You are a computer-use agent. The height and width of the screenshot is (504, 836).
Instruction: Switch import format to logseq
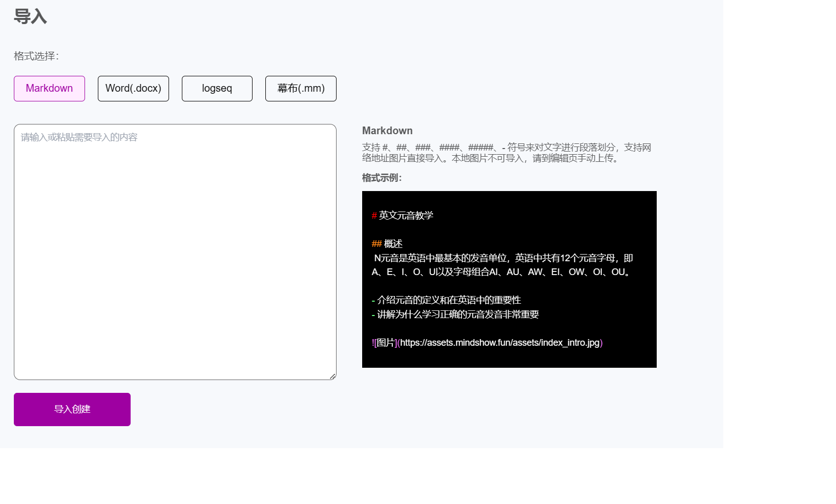217,89
